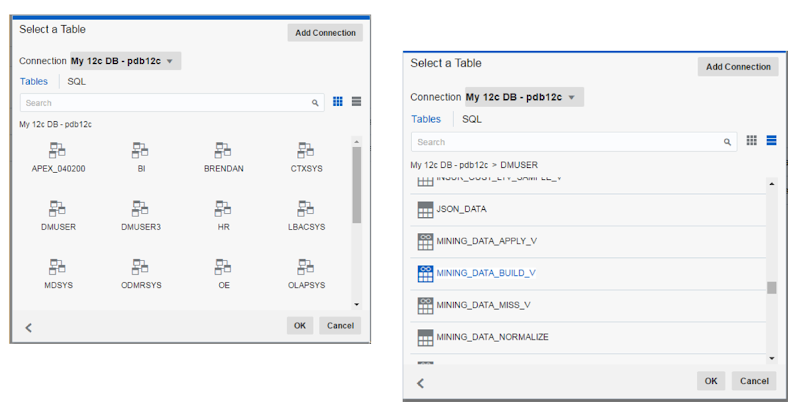Confirm with OK in right dialog
Image resolution: width=800 pixels, height=410 pixels.
pos(711,381)
